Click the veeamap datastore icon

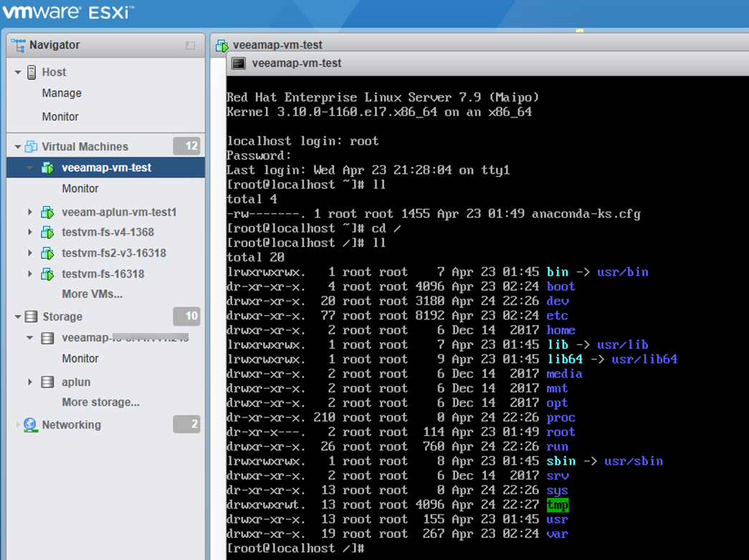(x=47, y=338)
